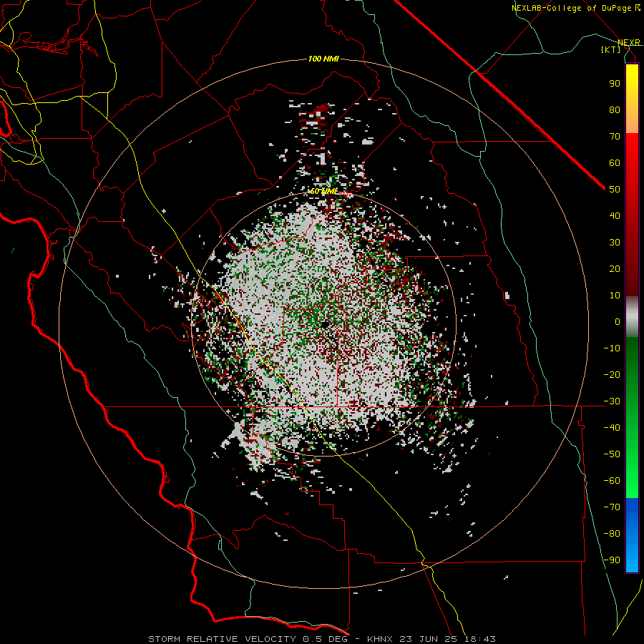Click the -90 knot scale value
The height and width of the screenshot is (644, 644).
point(612,560)
